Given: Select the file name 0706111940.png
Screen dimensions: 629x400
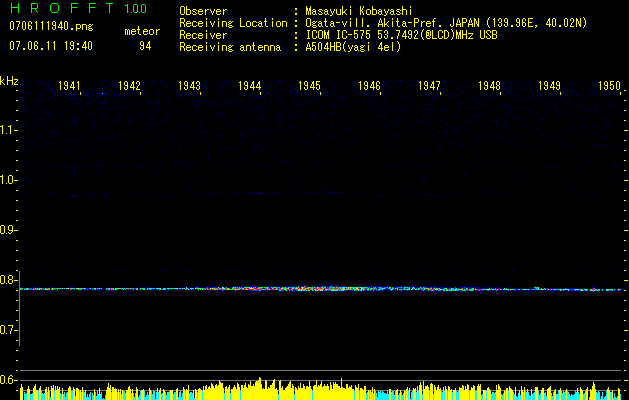Looking at the screenshot, I should (51, 26).
